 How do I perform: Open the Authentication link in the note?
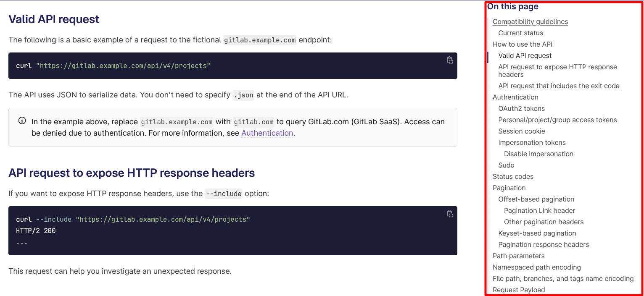click(x=267, y=133)
